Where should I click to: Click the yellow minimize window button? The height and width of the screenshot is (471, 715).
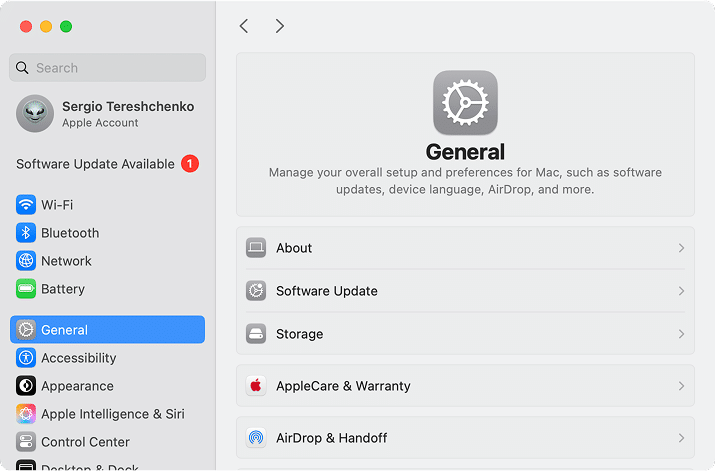pos(46,26)
